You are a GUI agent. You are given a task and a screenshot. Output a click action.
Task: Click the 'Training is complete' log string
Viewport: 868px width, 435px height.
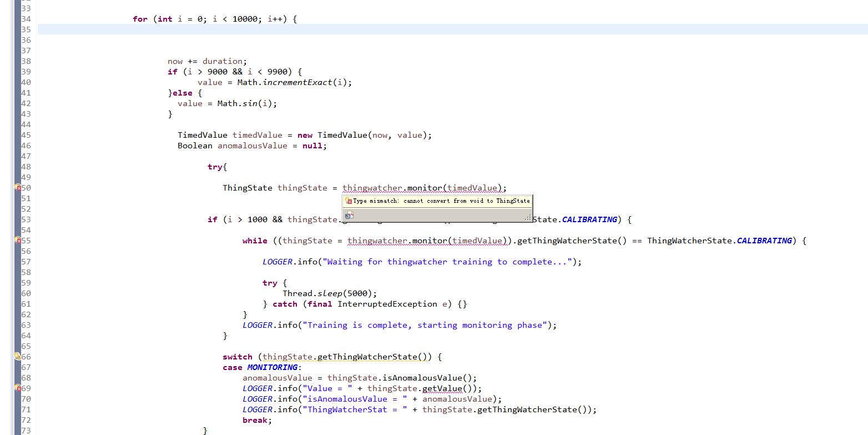427,325
